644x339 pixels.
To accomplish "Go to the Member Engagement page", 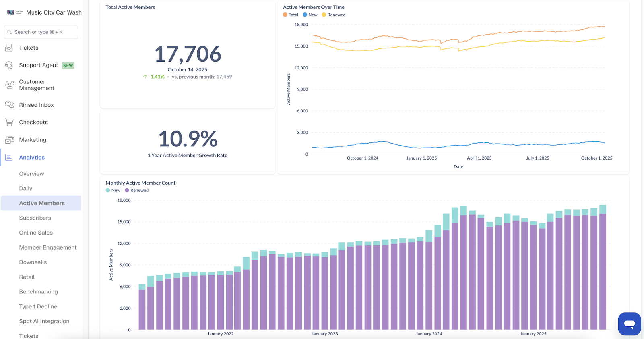I will coord(47,247).
